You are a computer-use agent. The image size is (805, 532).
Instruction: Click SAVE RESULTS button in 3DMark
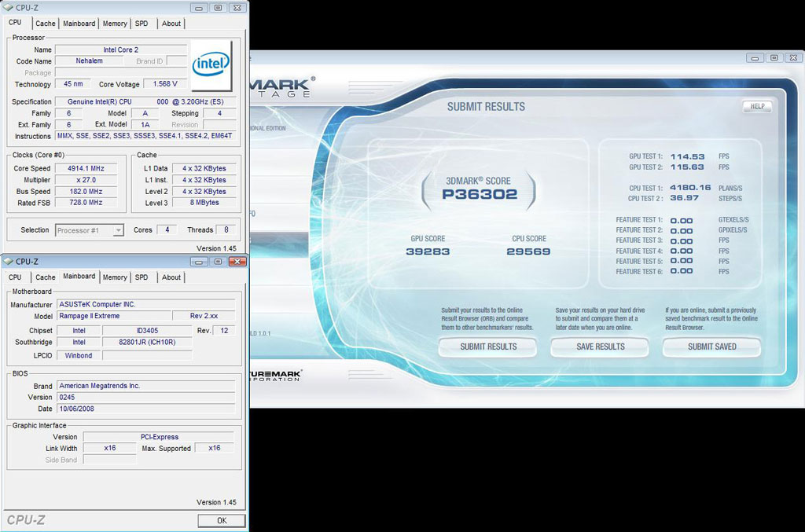coord(600,347)
